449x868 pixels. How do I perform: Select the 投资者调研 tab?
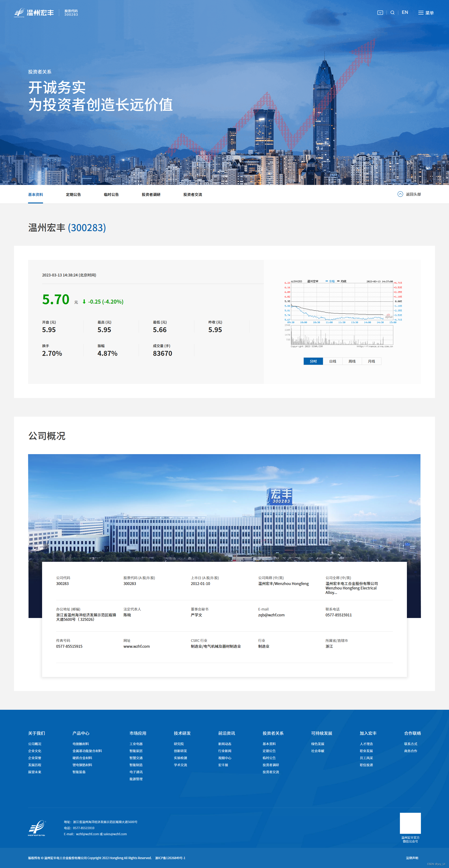tap(151, 195)
